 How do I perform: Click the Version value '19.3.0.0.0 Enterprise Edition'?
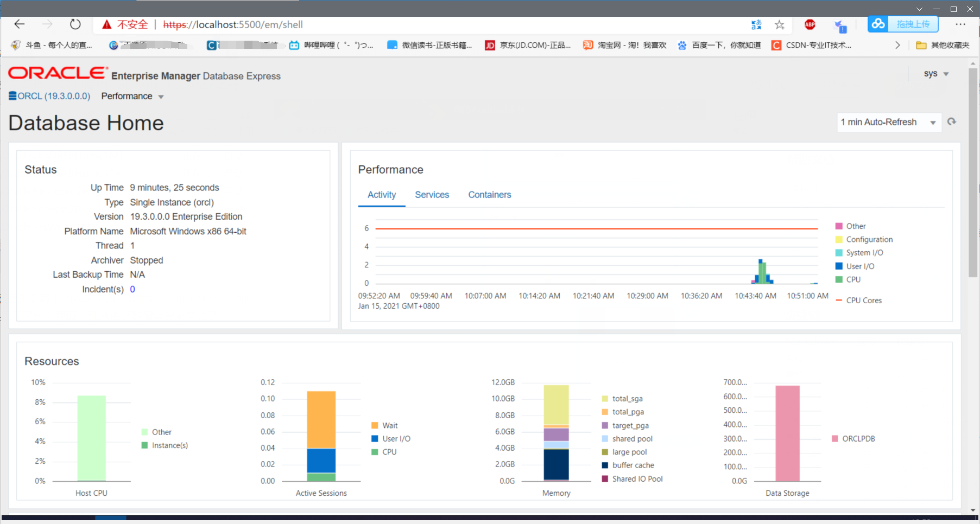pos(186,216)
